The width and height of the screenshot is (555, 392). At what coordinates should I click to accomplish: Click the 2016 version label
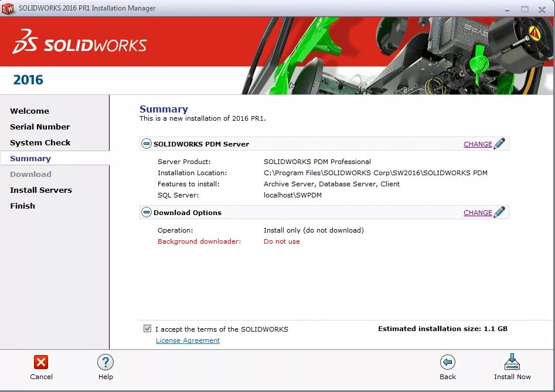click(x=28, y=80)
